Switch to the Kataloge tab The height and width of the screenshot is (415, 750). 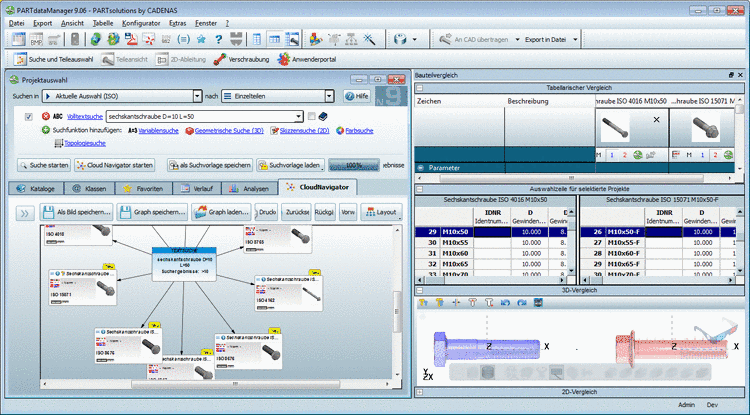(x=36, y=188)
